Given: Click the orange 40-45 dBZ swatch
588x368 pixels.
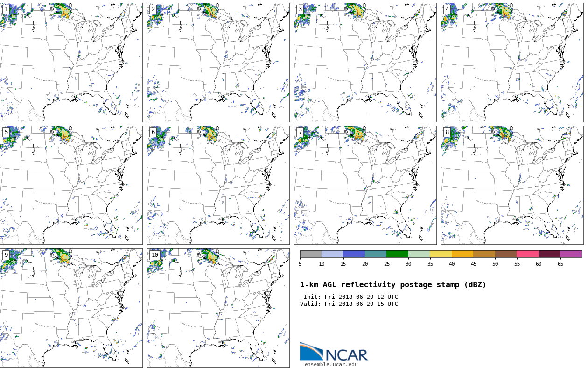Looking at the screenshot, I should click(x=462, y=254).
